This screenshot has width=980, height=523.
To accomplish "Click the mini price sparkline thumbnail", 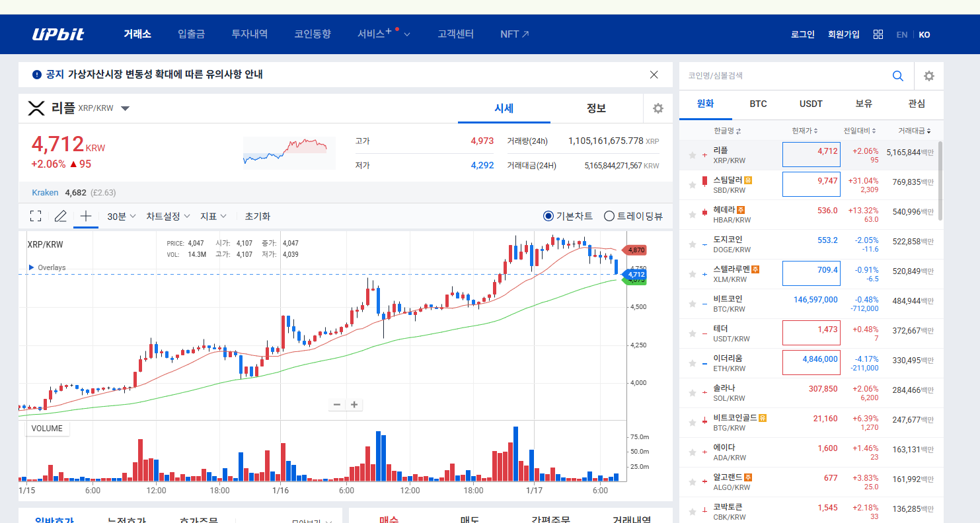I will point(289,153).
